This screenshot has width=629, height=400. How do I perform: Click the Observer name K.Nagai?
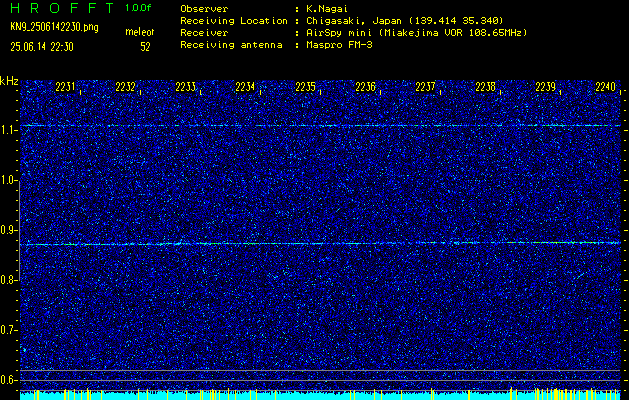(x=327, y=8)
